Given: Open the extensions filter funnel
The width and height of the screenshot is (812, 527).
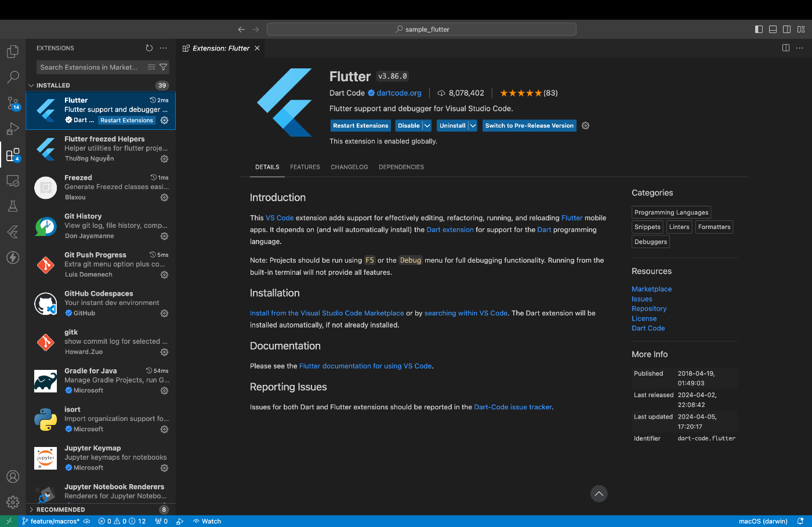Looking at the screenshot, I should (163, 67).
